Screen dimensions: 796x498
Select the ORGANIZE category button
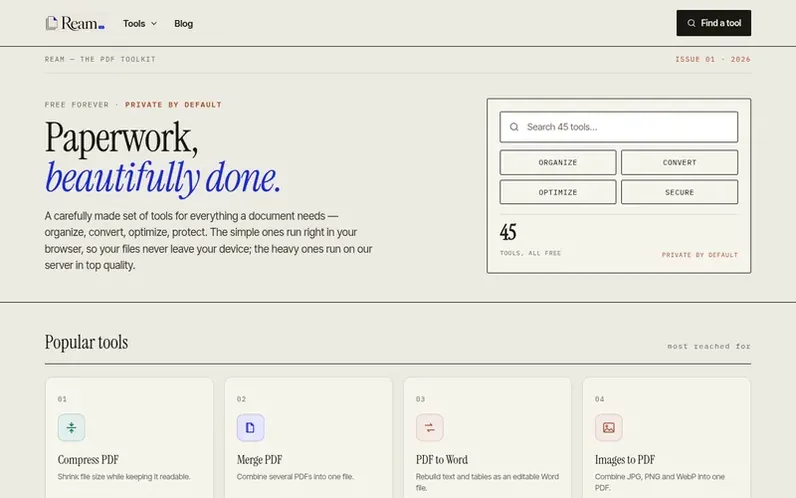point(557,162)
